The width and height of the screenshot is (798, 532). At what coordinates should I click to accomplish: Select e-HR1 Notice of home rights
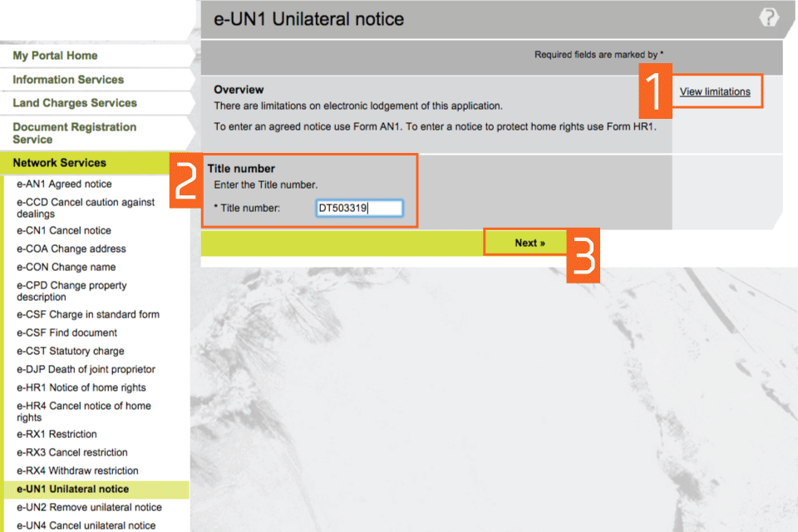[81, 388]
